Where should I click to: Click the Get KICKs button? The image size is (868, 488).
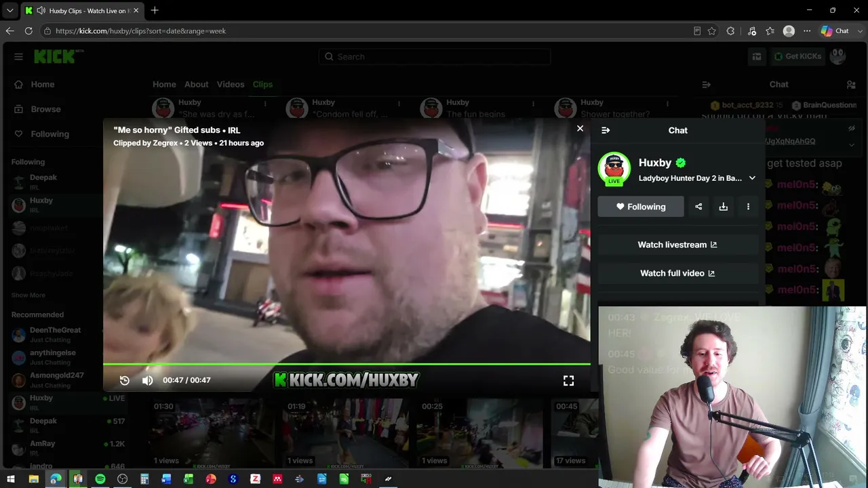(798, 56)
